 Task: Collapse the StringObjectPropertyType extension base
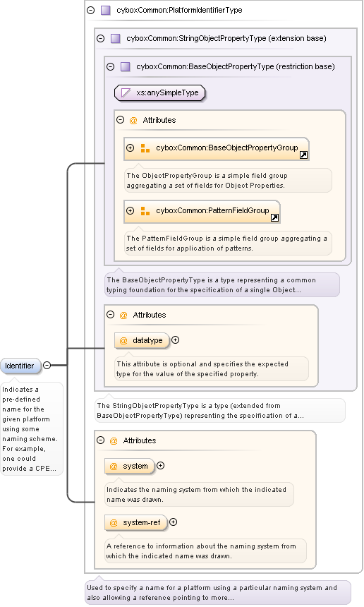coord(101,38)
